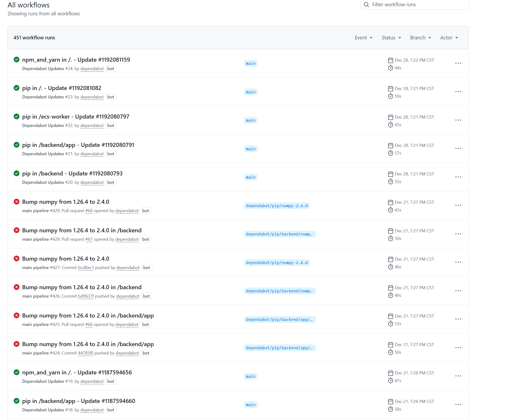Open pull request #68 link
Screen dimensions: 515x420
pyautogui.click(x=89, y=211)
